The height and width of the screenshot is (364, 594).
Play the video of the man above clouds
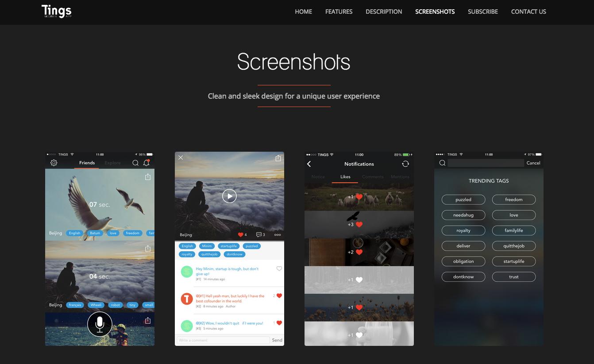click(229, 196)
